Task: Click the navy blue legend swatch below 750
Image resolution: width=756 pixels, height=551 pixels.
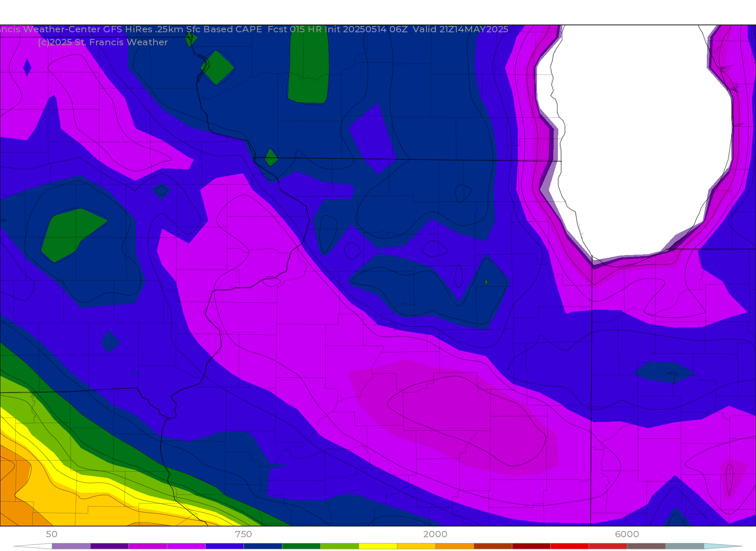Action: point(263,546)
